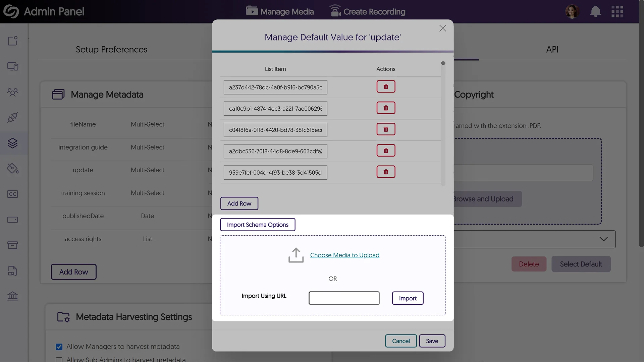Open the users group sidebar icon

pyautogui.click(x=13, y=92)
